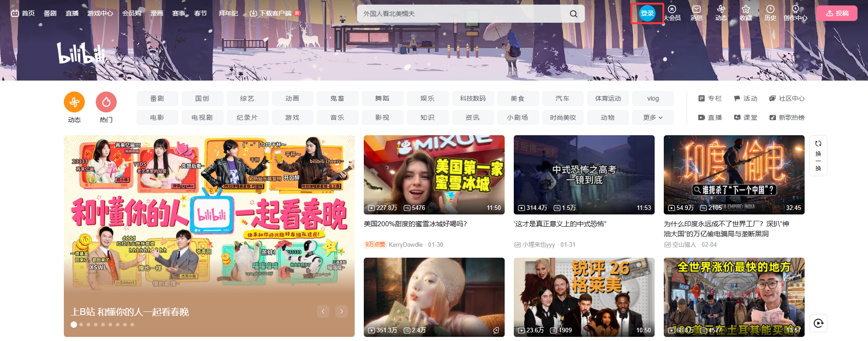Click the search input field

pos(460,14)
